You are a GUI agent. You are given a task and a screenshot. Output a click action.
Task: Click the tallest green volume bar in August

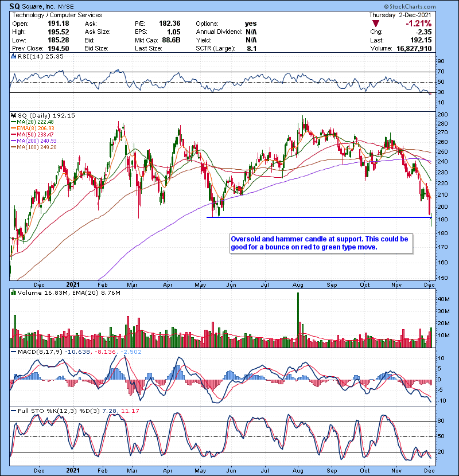coord(298,320)
